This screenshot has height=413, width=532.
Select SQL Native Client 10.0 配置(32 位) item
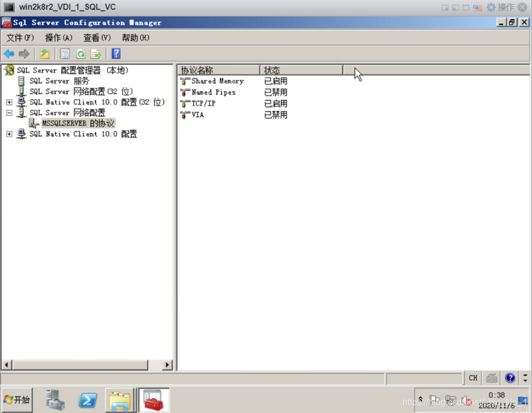(97, 102)
